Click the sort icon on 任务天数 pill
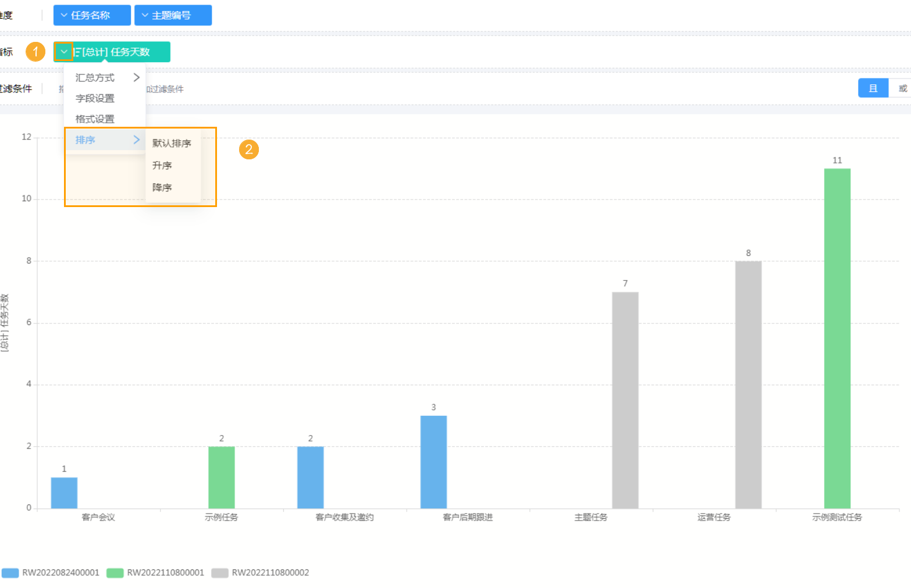This screenshot has width=911, height=588. click(77, 52)
